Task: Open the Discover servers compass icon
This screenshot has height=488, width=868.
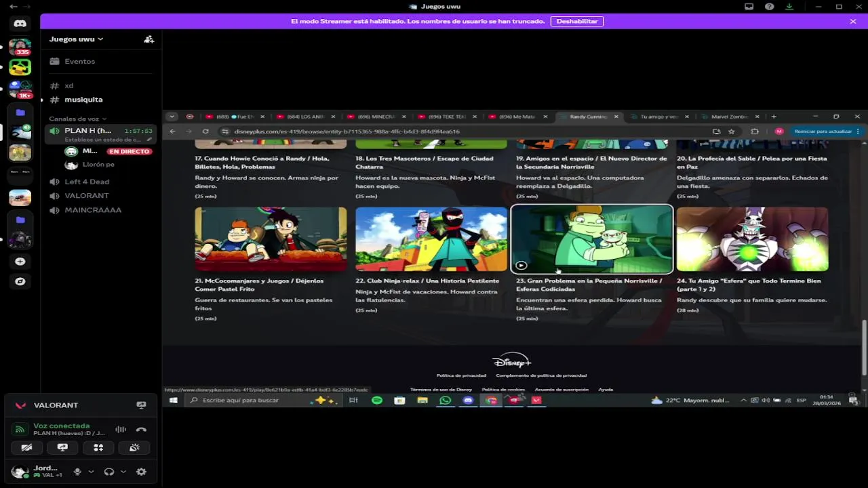Action: 20,281
